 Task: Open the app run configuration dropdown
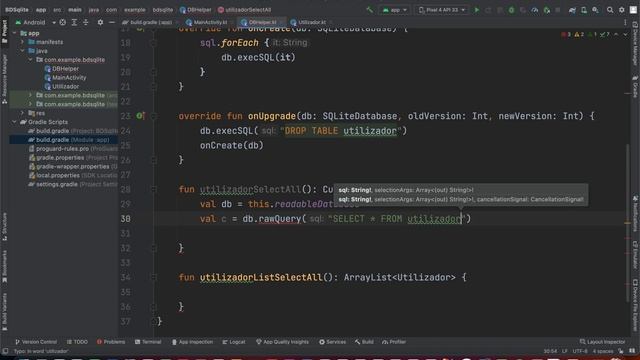pos(394,9)
